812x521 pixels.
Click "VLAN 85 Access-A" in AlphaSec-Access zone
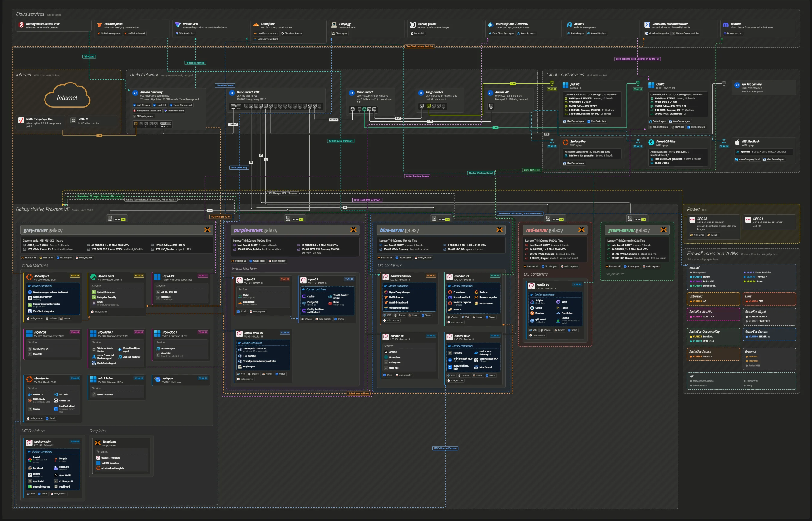[x=701, y=357]
